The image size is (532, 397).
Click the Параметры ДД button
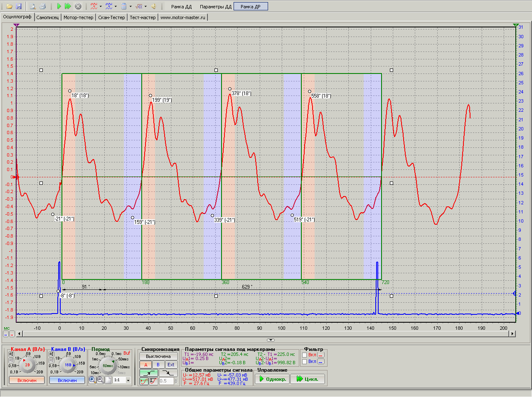pyautogui.click(x=216, y=7)
